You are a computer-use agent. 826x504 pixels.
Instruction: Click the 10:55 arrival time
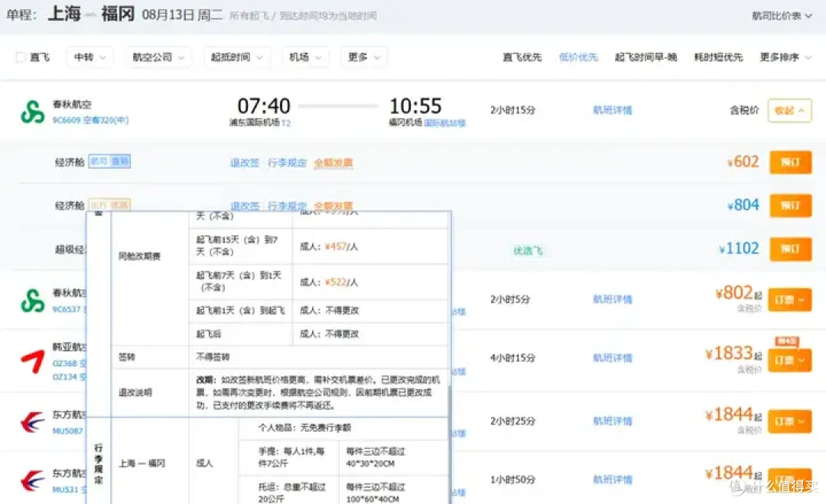pyautogui.click(x=415, y=106)
